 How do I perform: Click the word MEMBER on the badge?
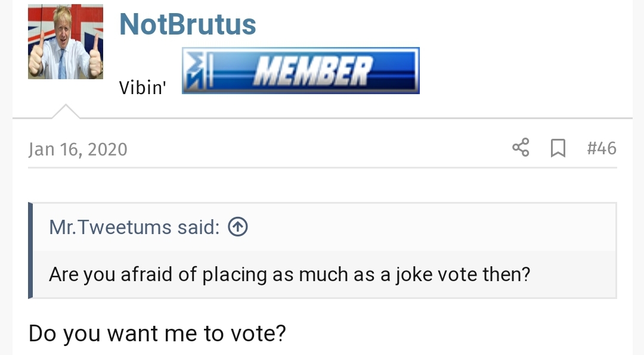coord(312,71)
